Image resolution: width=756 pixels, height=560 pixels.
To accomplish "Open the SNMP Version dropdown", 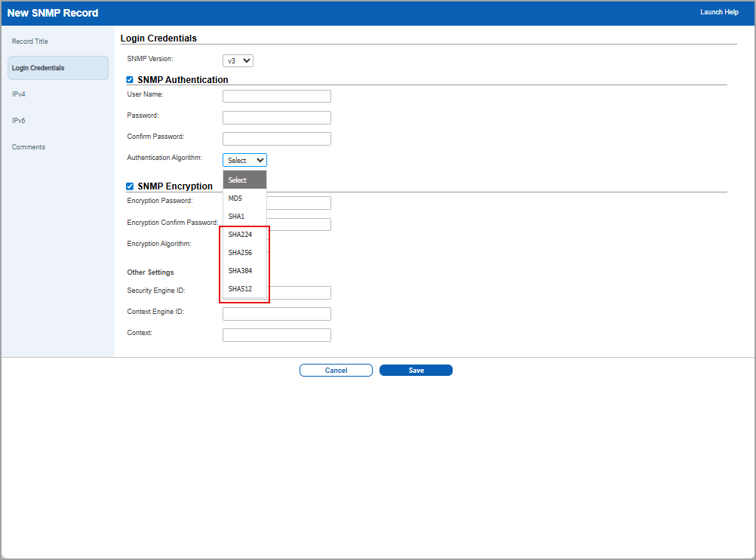I will (237, 60).
